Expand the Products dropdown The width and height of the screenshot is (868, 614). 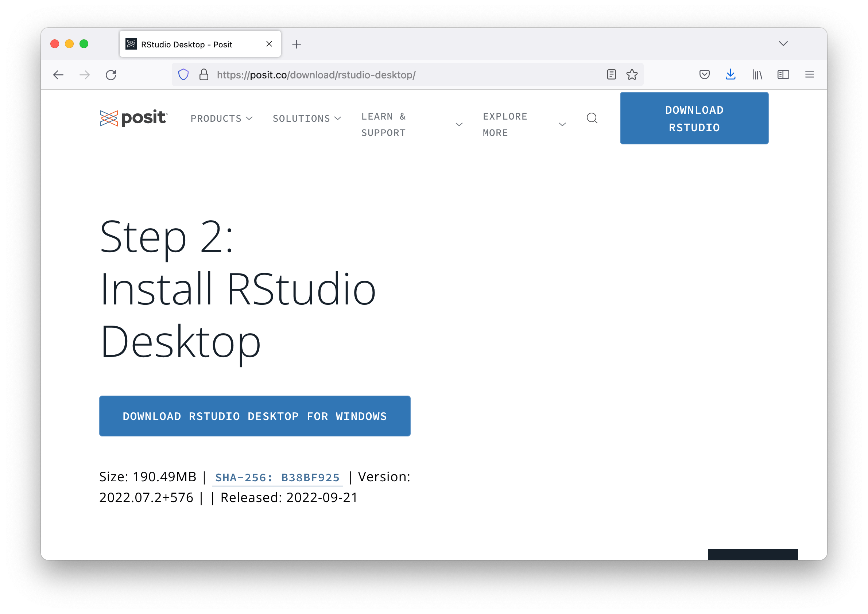click(x=221, y=118)
